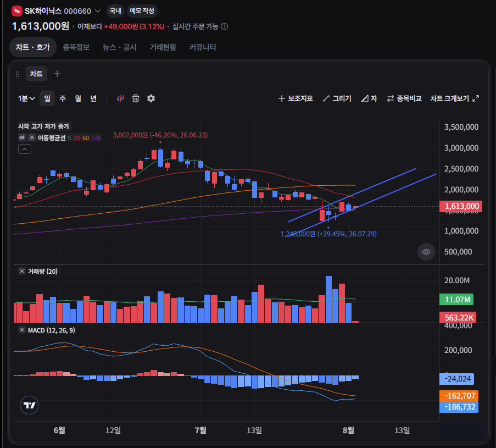This screenshot has width=496, height=448.
Task: Click the 6월 date label on time axis
Action: click(59, 430)
